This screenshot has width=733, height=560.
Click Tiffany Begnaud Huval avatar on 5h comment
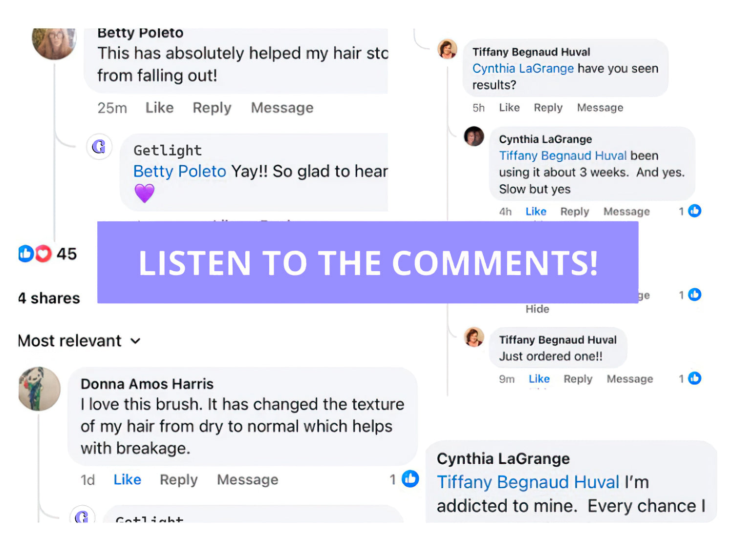click(447, 49)
